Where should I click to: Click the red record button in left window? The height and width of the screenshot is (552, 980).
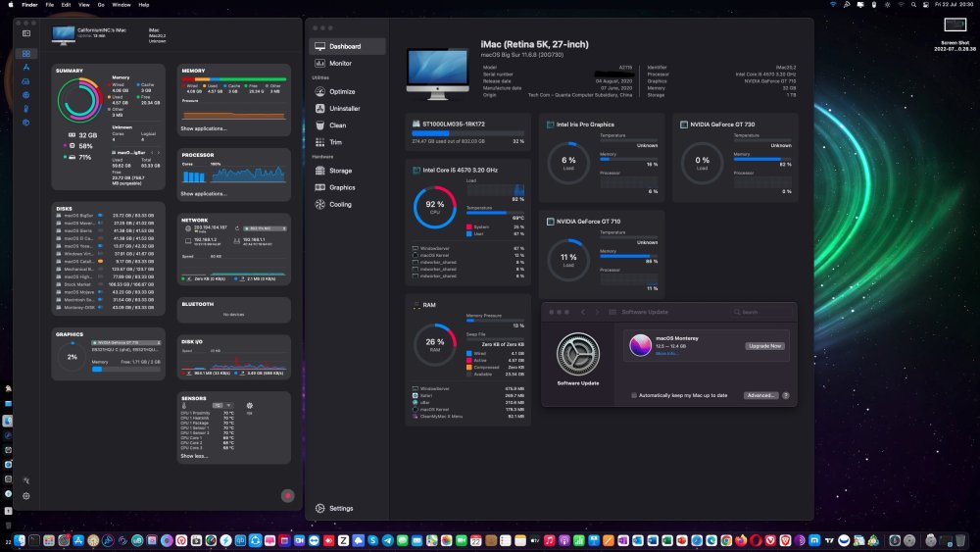point(287,496)
